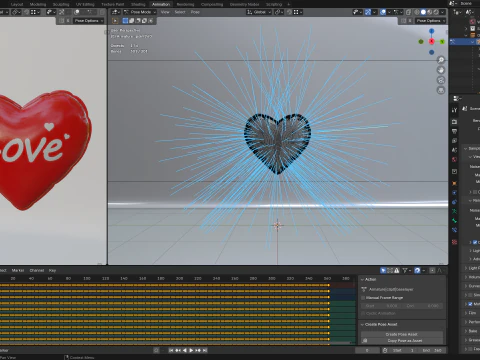Open the viewport Pose menu

point(195,12)
